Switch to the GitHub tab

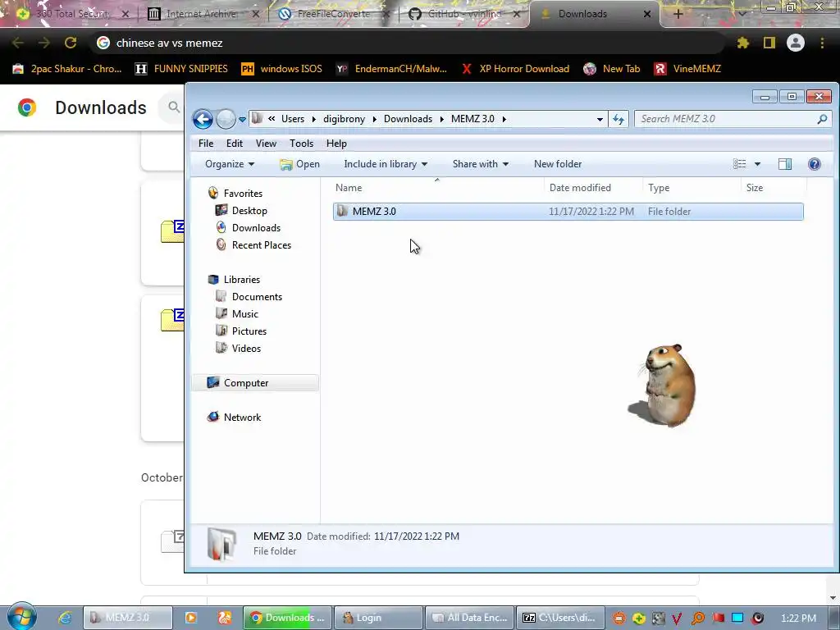(464, 14)
